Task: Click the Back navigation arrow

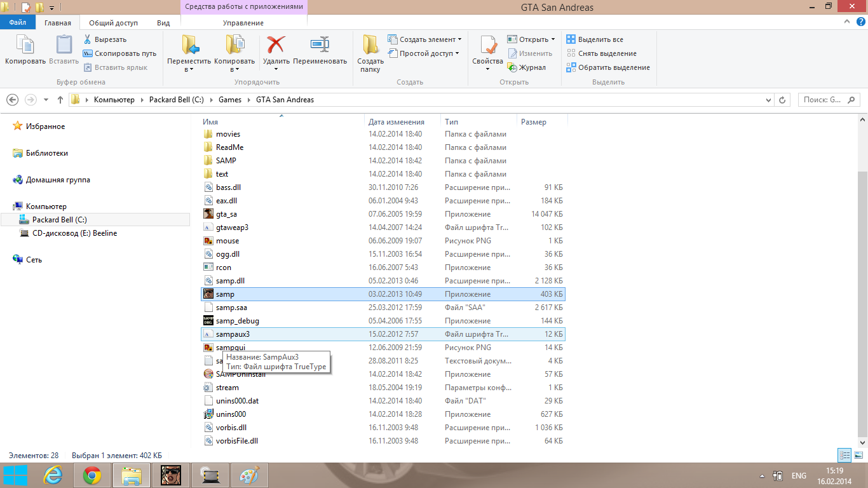Action: click(x=12, y=100)
